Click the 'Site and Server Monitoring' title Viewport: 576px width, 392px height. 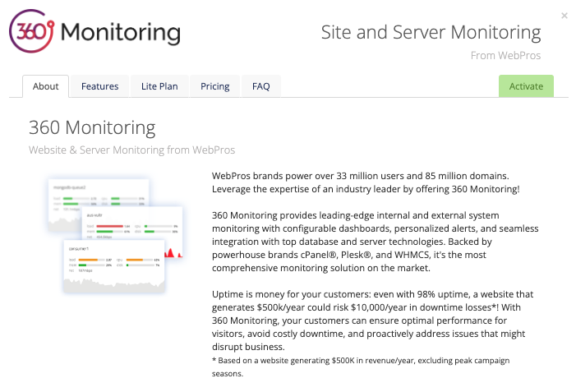pos(431,32)
